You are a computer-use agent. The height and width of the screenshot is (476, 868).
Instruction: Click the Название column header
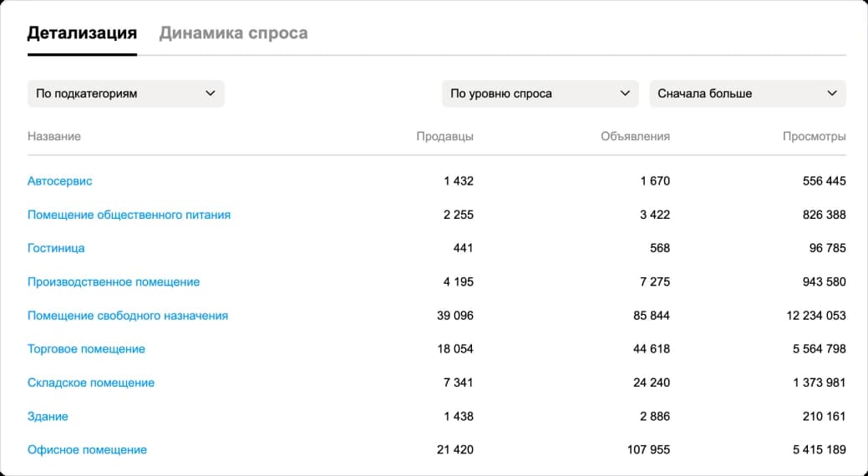(x=54, y=136)
